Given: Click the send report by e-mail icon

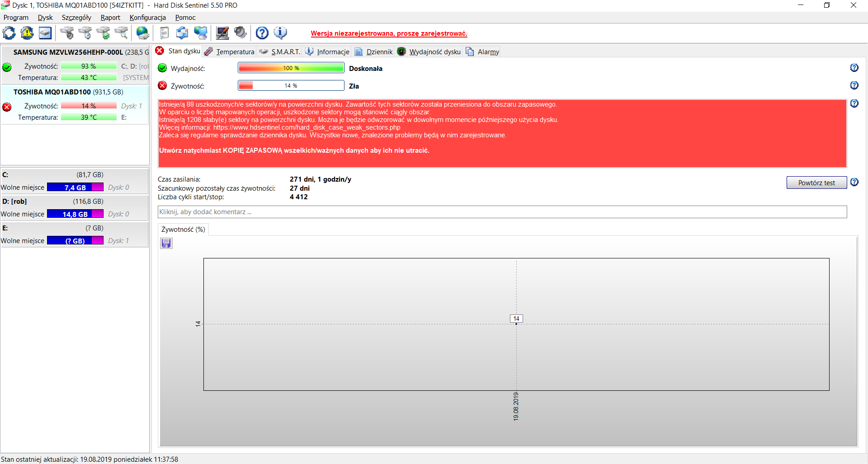Looking at the screenshot, I should click(182, 33).
